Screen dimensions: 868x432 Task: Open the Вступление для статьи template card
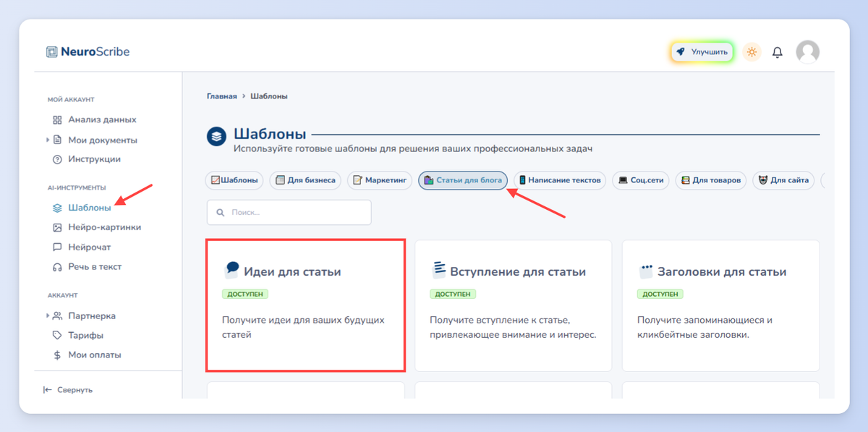click(x=514, y=305)
